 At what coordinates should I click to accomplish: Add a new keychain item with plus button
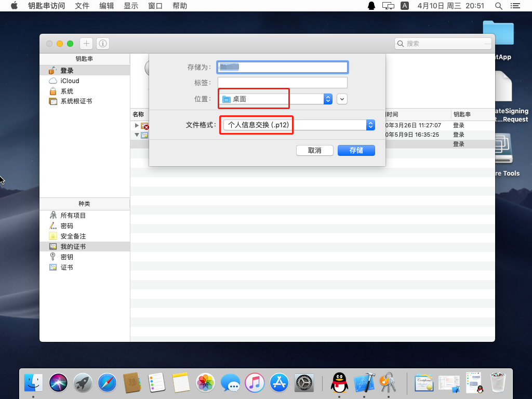86,44
